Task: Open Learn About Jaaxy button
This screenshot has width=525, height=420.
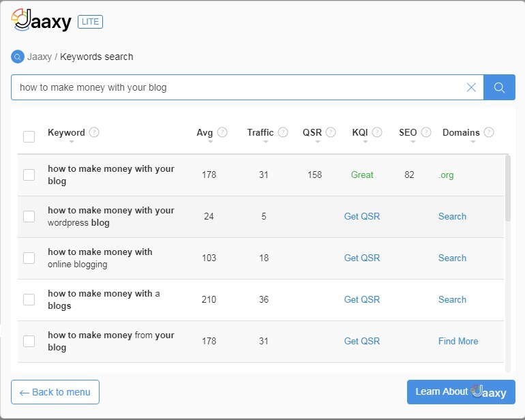Action: (461, 392)
